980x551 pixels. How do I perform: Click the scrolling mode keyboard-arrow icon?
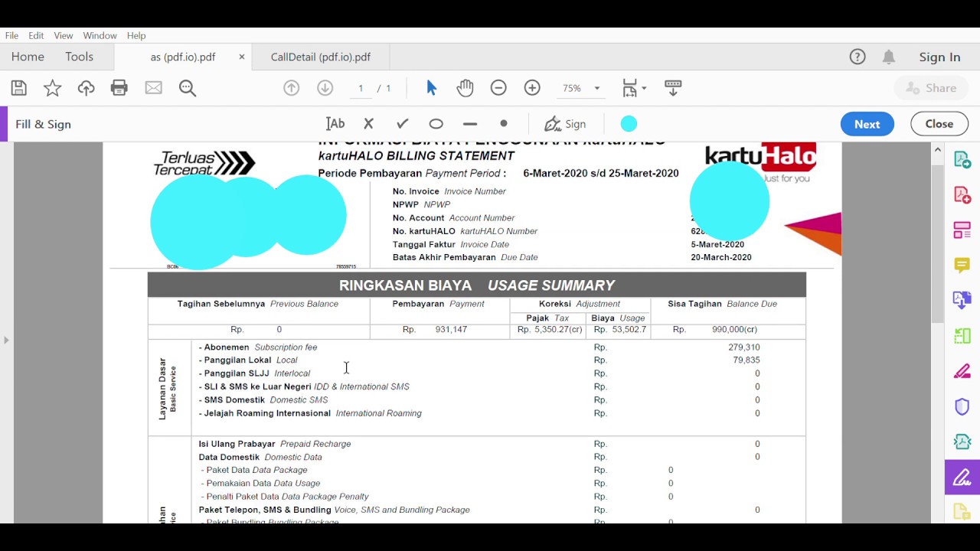pyautogui.click(x=673, y=88)
